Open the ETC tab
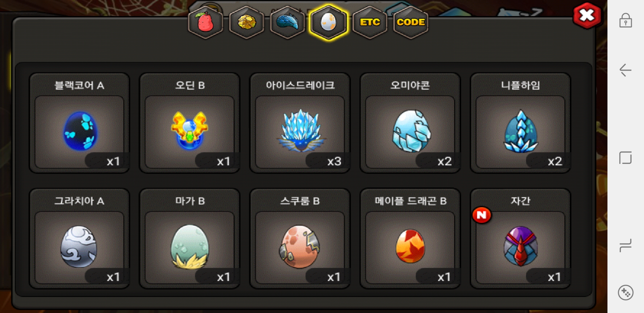 pos(370,23)
